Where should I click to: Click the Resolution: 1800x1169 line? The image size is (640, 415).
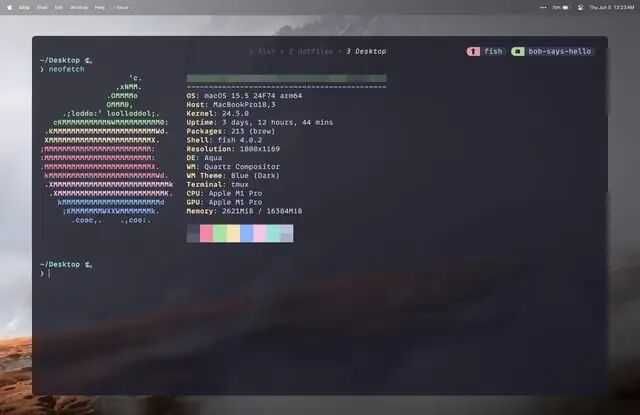233,149
